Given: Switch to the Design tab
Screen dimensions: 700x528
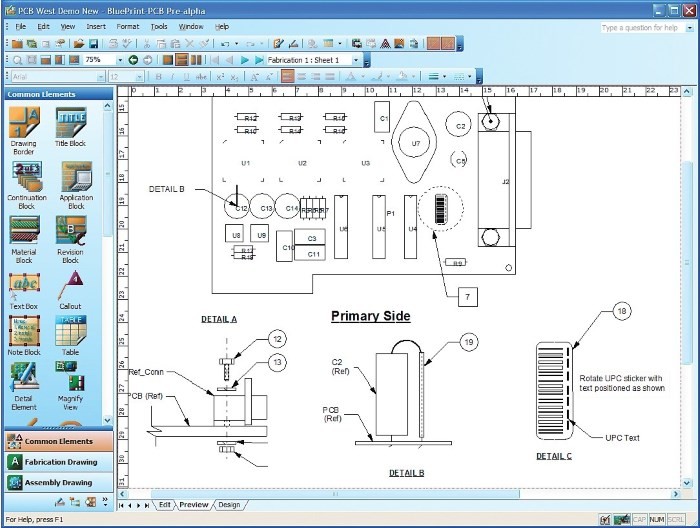Looking at the screenshot, I should point(229,505).
